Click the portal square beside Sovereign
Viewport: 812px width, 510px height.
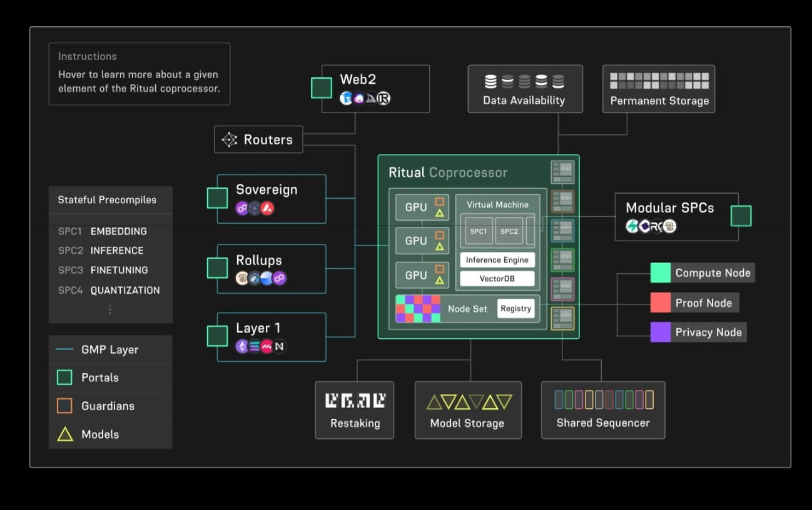point(217,198)
